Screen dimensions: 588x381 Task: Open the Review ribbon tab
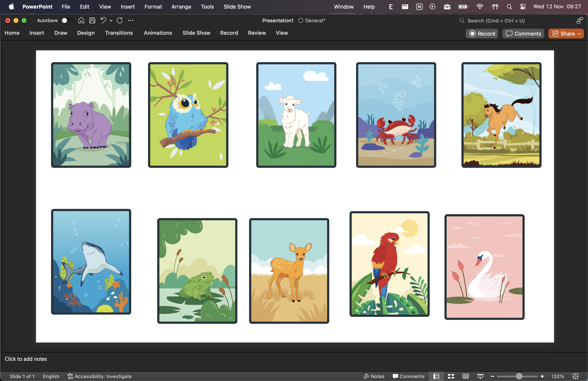257,33
